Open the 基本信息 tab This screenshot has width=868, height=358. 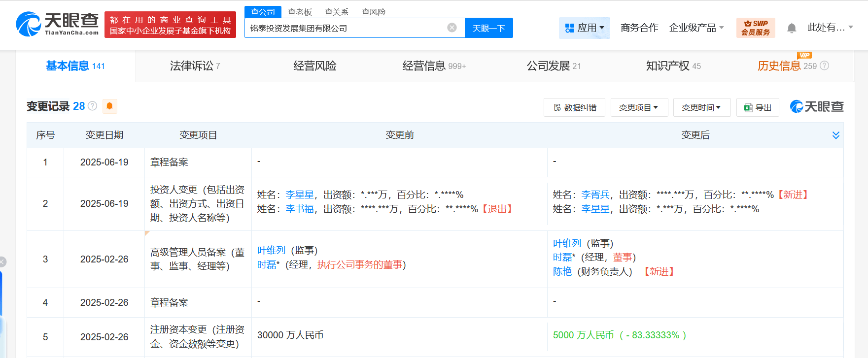[75, 66]
